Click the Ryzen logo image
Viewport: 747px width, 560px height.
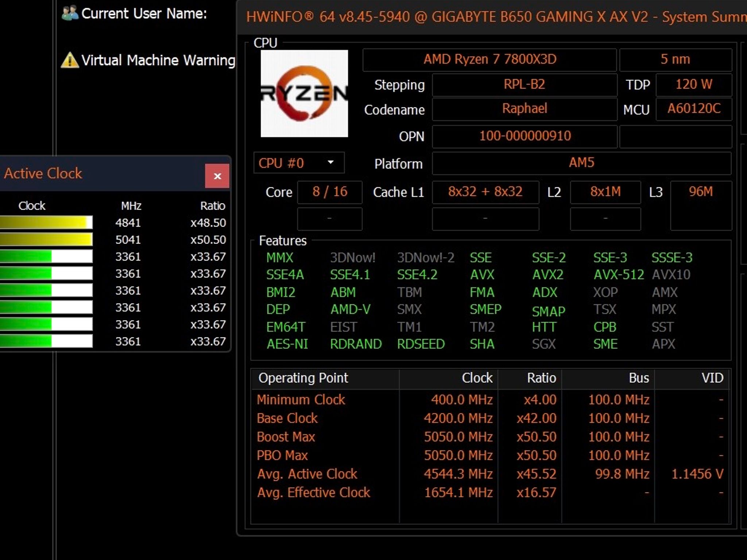pos(304,94)
